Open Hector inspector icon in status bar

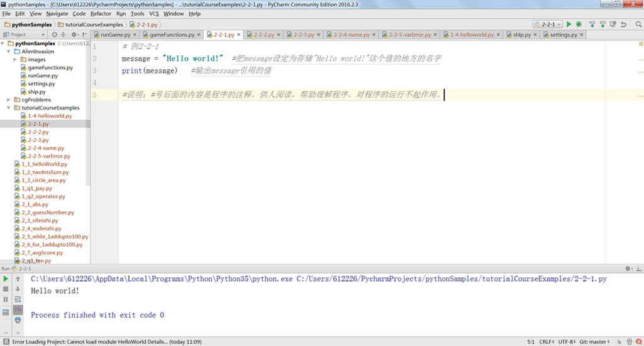pos(629,342)
